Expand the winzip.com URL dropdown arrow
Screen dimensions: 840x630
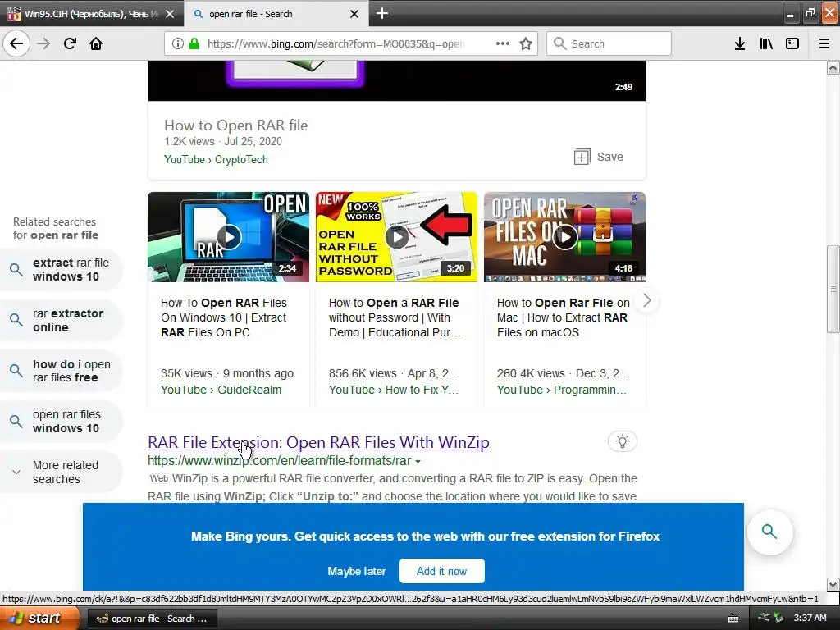tap(418, 461)
